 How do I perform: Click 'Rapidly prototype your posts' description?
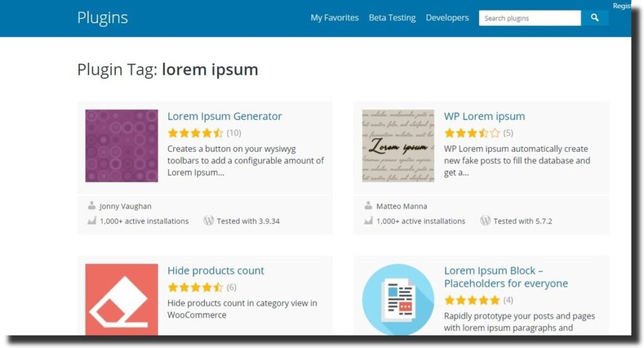pyautogui.click(x=519, y=322)
